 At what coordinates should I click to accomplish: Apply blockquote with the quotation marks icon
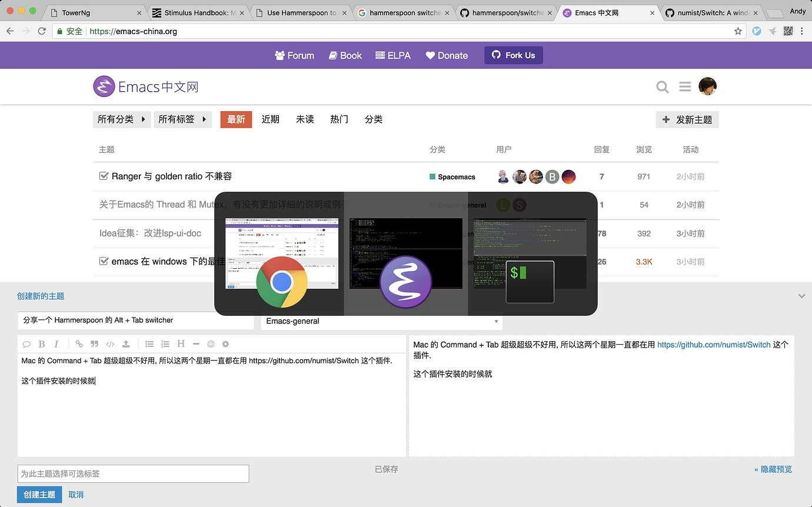pos(95,344)
